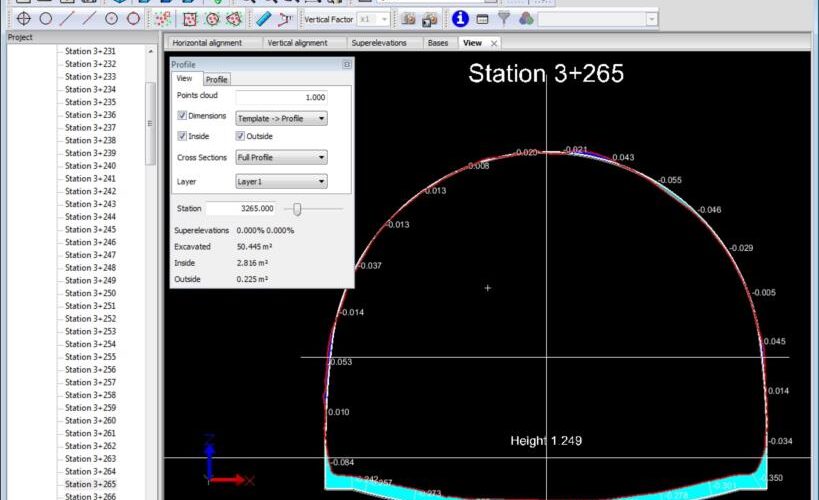Click the Station slider handle
Image resolution: width=819 pixels, height=500 pixels.
tap(297, 208)
